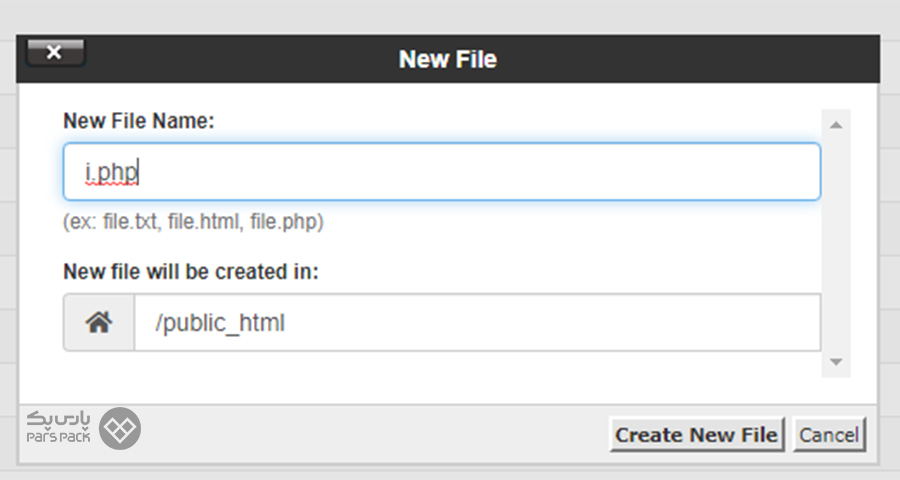Click the Pars Pack Persian wordmark
The height and width of the screenshot is (480, 900).
(x=59, y=419)
